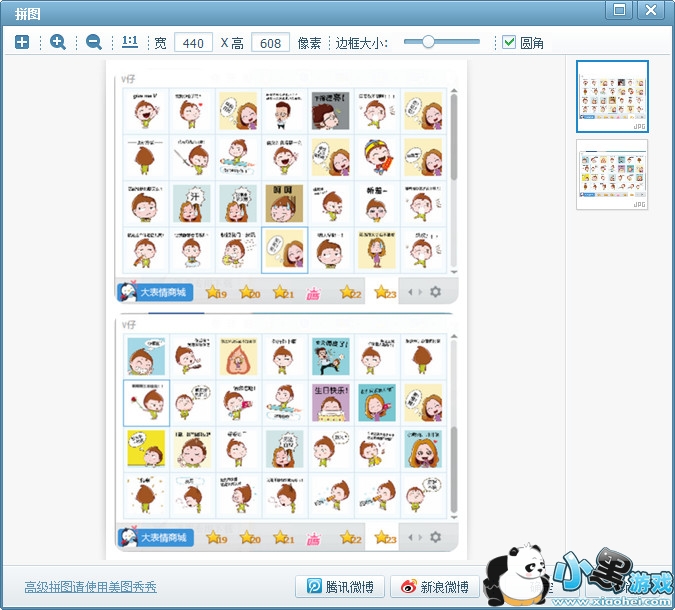Select star 22 tab in upper image
The image size is (675, 610).
(x=350, y=293)
